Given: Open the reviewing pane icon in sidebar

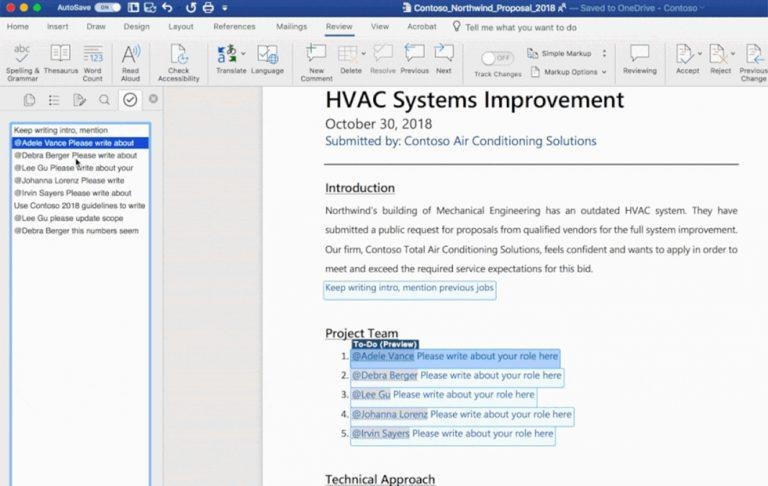Looking at the screenshot, I should click(x=79, y=100).
